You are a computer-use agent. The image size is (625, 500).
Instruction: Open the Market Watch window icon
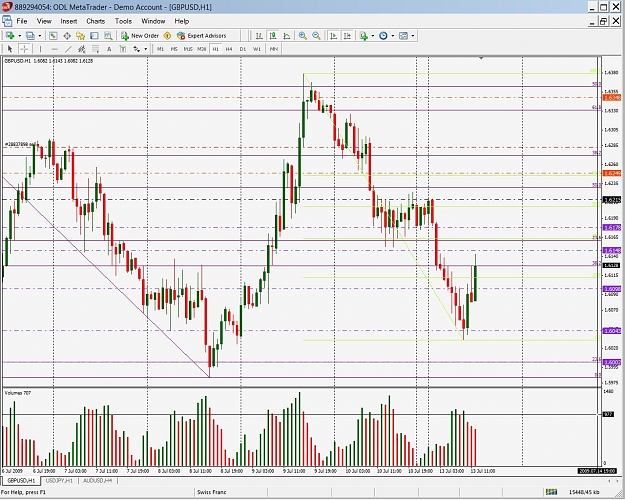coord(53,36)
